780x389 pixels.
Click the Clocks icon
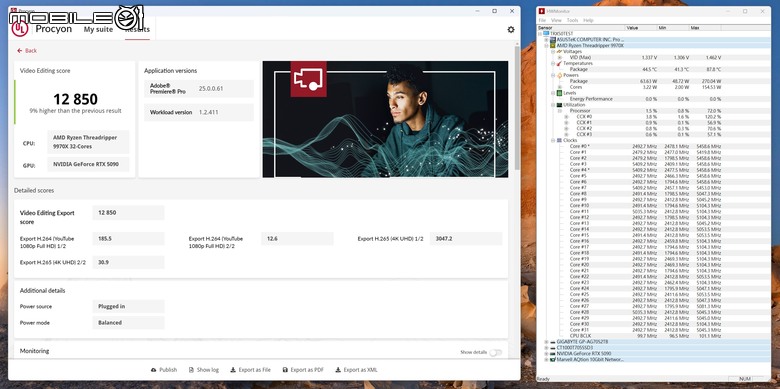point(559,140)
